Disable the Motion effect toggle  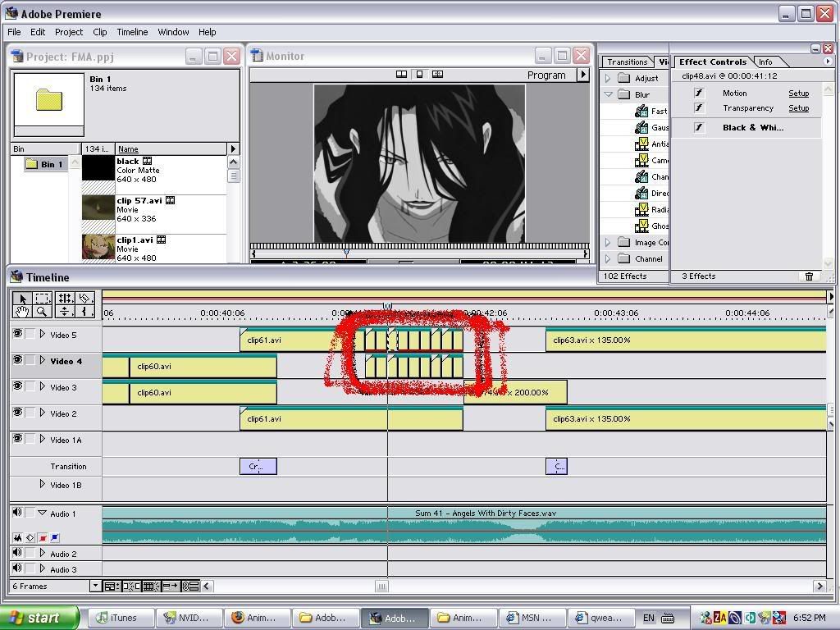pyautogui.click(x=699, y=94)
